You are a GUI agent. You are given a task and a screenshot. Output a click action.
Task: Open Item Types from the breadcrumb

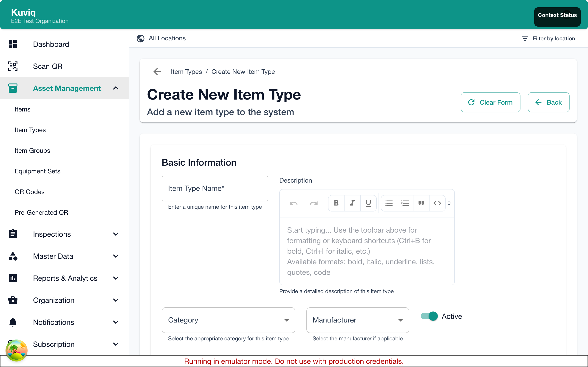(186, 72)
